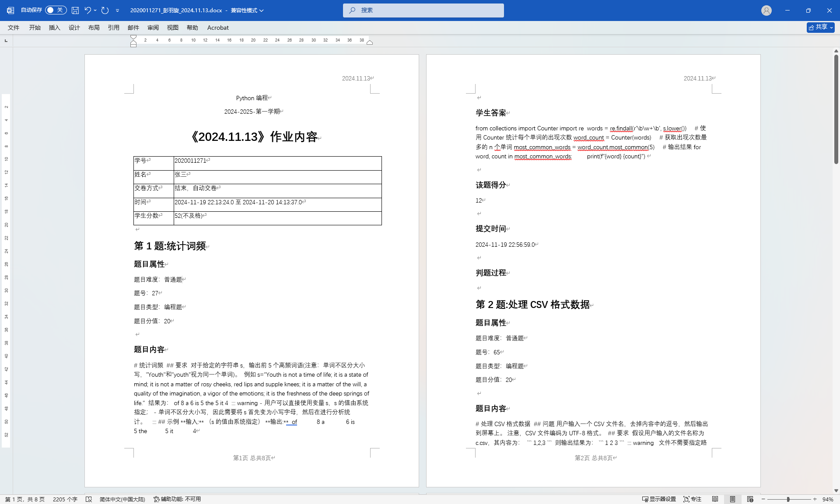Click page count status '第 1 页, 共 8 页'
This screenshot has width=840, height=504.
(25, 499)
